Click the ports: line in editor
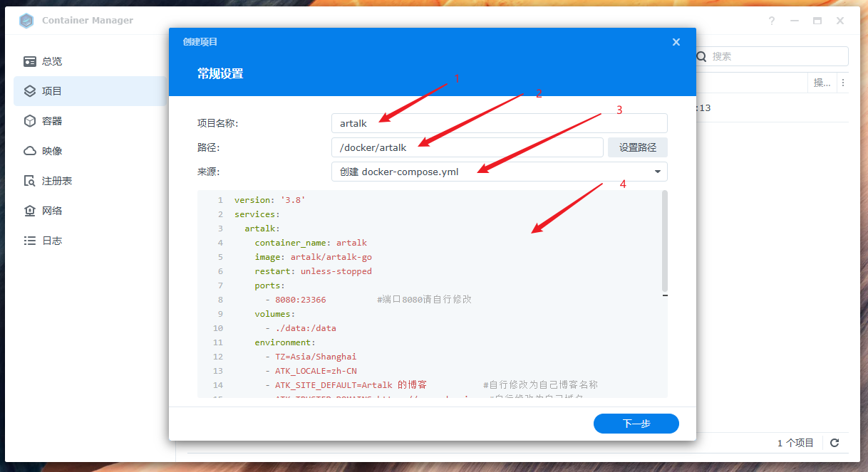This screenshot has height=472, width=868. coord(269,285)
